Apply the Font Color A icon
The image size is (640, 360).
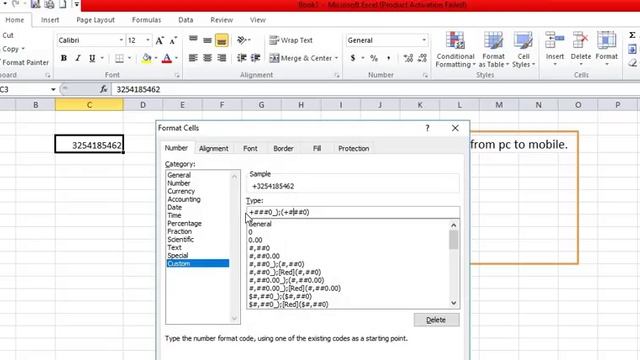tap(167, 58)
